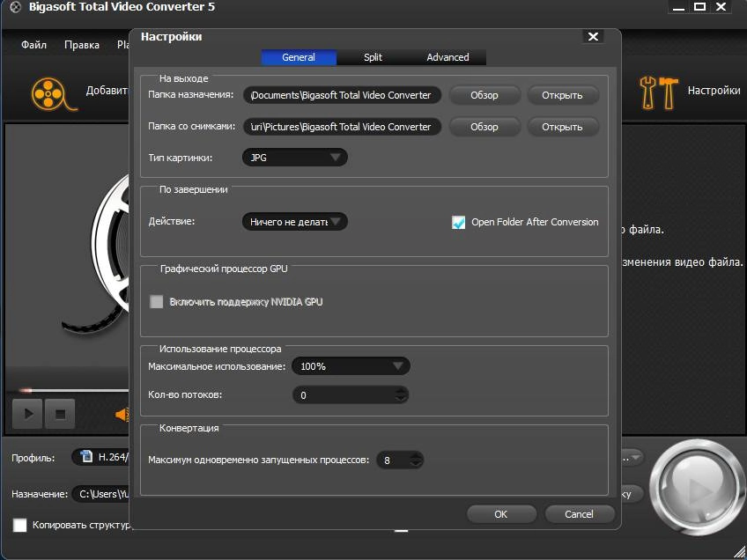Open the Максимальное использование 100% dropdown
The height and width of the screenshot is (560, 747).
point(351,366)
